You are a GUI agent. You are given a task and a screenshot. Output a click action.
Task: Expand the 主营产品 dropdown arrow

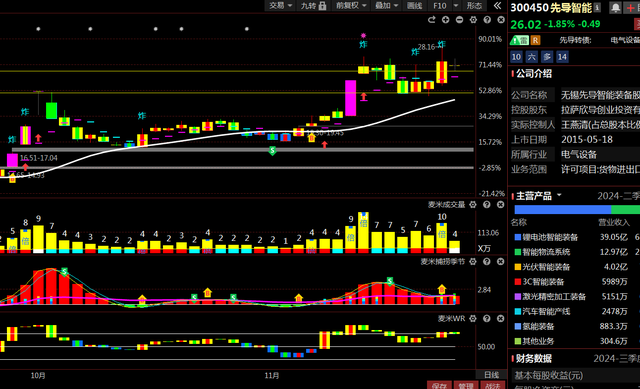click(x=559, y=195)
